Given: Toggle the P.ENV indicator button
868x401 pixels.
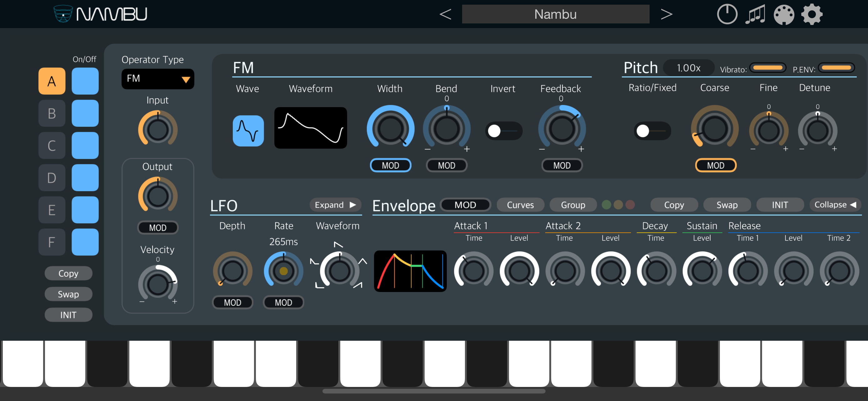Looking at the screenshot, I should point(836,68).
